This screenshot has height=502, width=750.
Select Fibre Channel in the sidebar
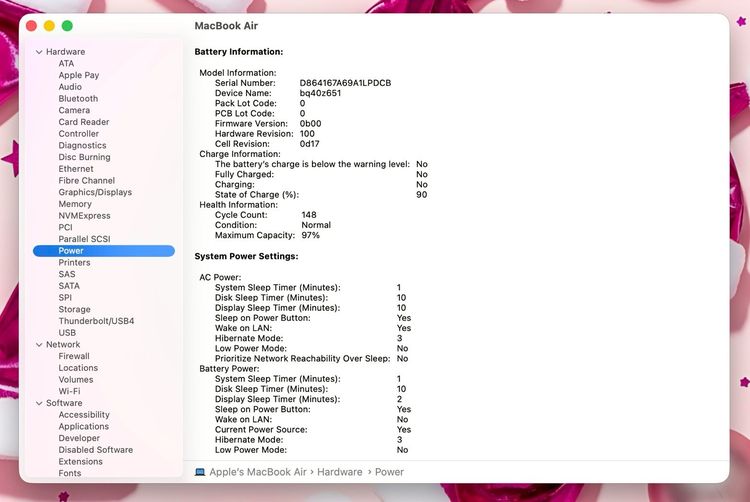click(x=87, y=181)
